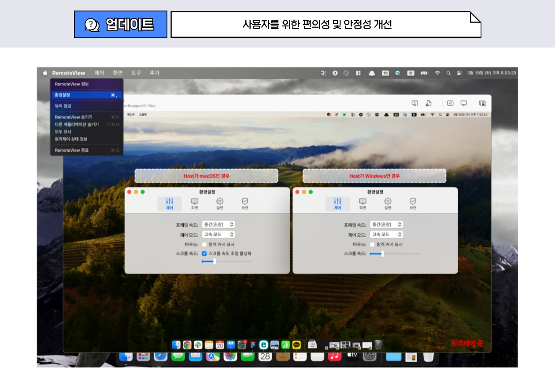The height and width of the screenshot is (392, 555).
Task: Enable 원격 커서 표시 in macOS host window
Action: pyautogui.click(x=204, y=244)
